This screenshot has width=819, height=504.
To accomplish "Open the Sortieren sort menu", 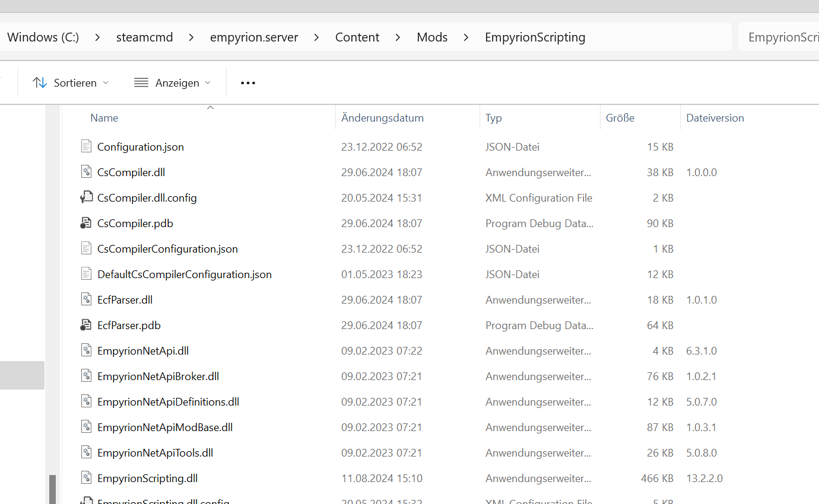I will pos(71,83).
